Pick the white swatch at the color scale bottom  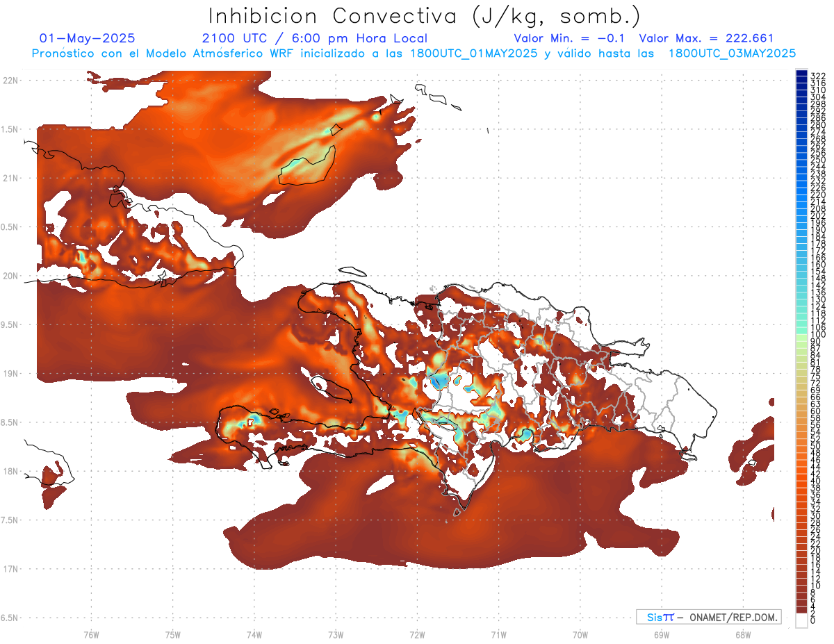coord(801,620)
